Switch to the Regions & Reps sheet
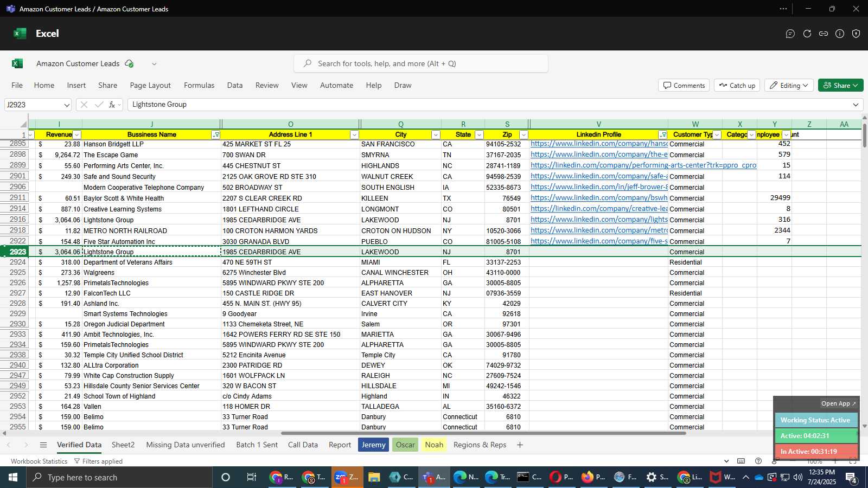Image resolution: width=868 pixels, height=488 pixels. [x=480, y=445]
